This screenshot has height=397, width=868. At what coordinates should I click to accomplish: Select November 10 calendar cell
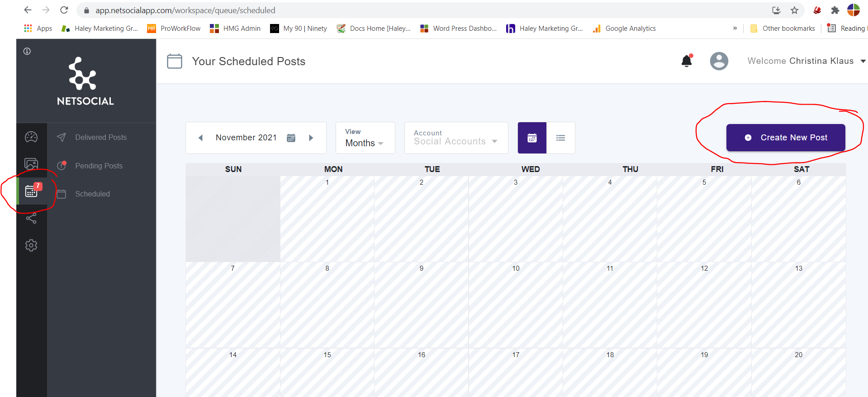[x=516, y=305]
